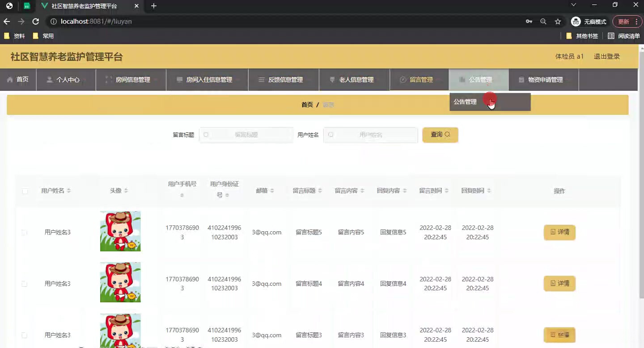Open 物资申请管理 via its box icon
Image resolution: width=644 pixels, height=348 pixels.
point(521,79)
